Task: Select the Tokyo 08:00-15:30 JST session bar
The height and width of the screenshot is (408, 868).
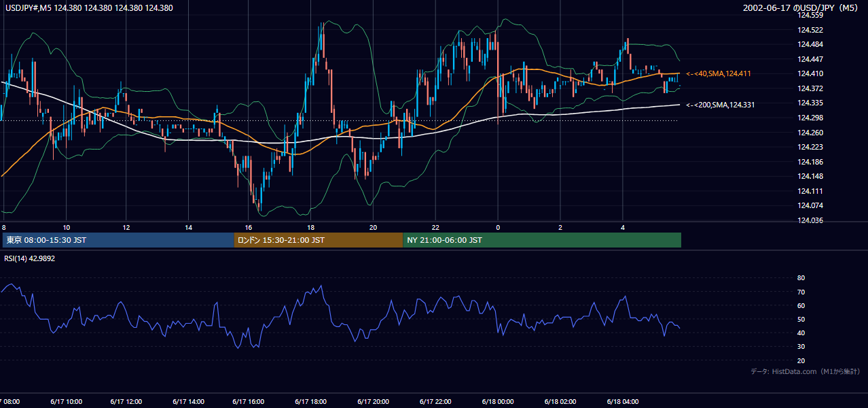Action: coord(118,240)
